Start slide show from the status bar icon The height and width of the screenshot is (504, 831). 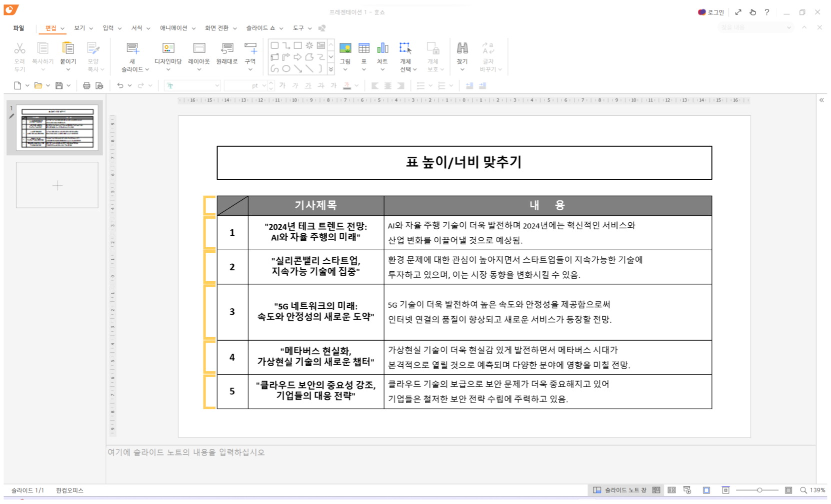point(686,490)
